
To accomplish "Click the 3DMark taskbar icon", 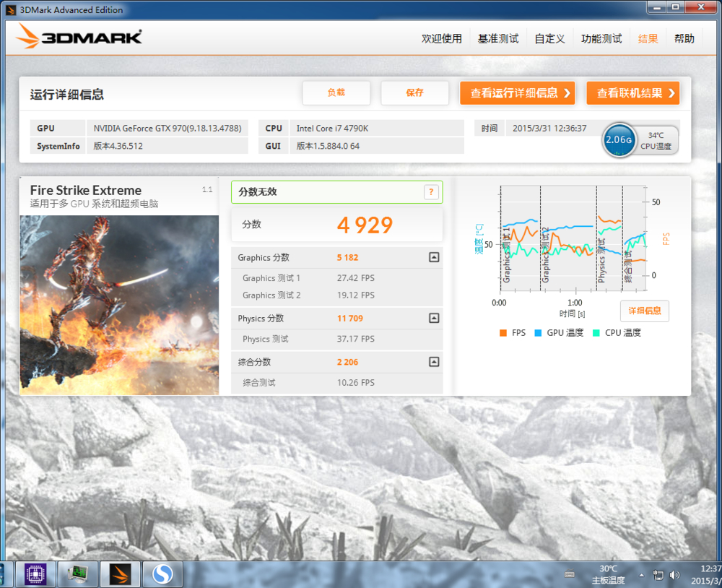I will [120, 574].
